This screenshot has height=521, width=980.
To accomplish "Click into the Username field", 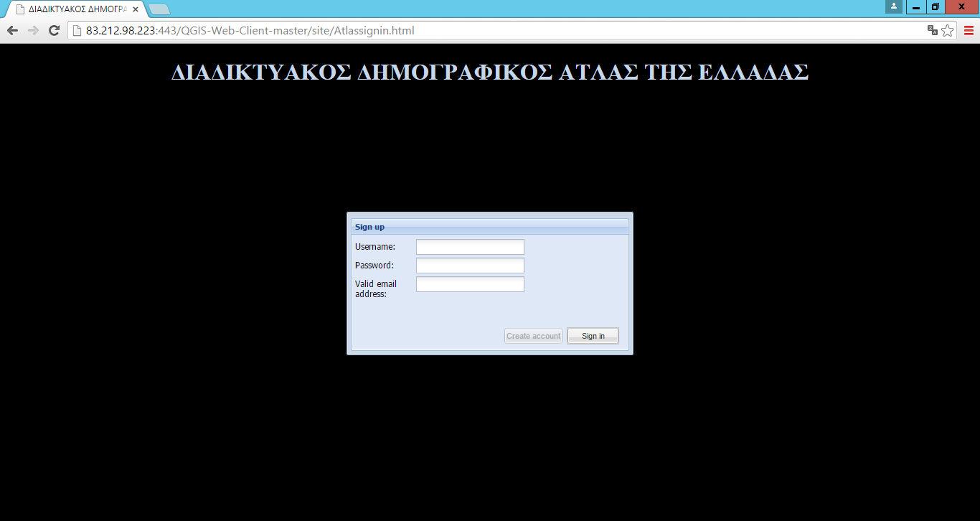I will pos(470,247).
